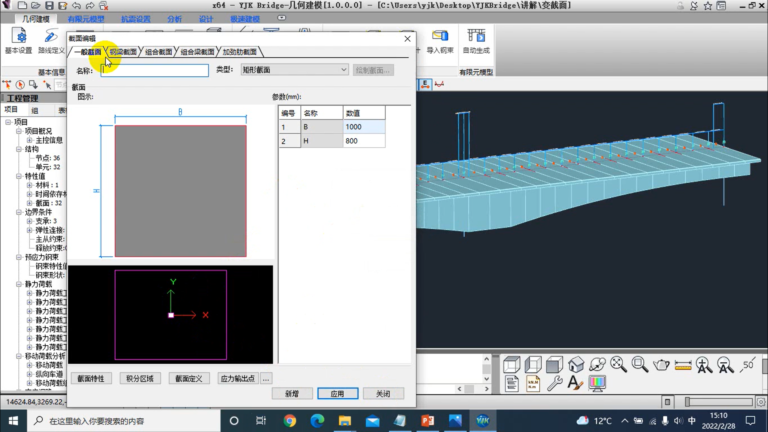The image size is (768, 432).
Task: Switch to 分析 ribbon tab
Action: 174,19
